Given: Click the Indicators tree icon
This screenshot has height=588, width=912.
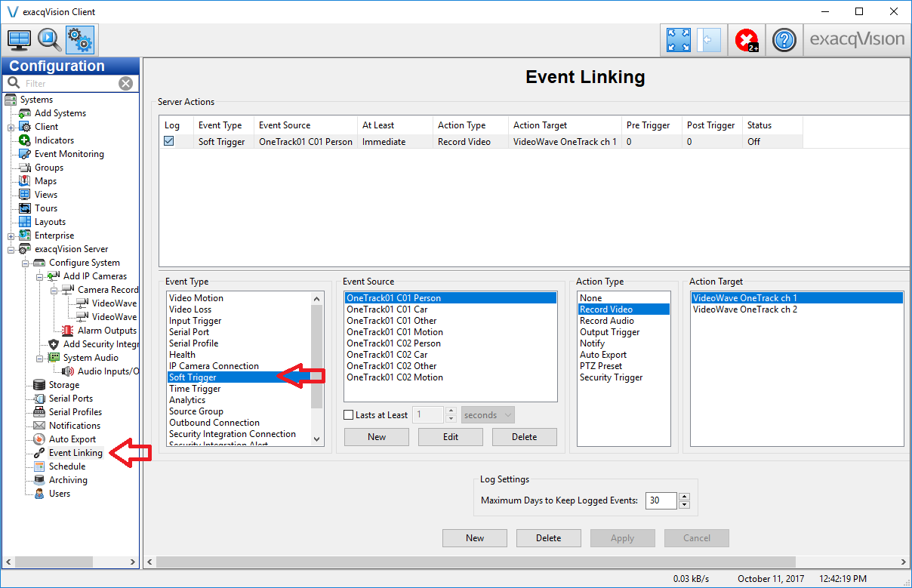Looking at the screenshot, I should (x=26, y=140).
